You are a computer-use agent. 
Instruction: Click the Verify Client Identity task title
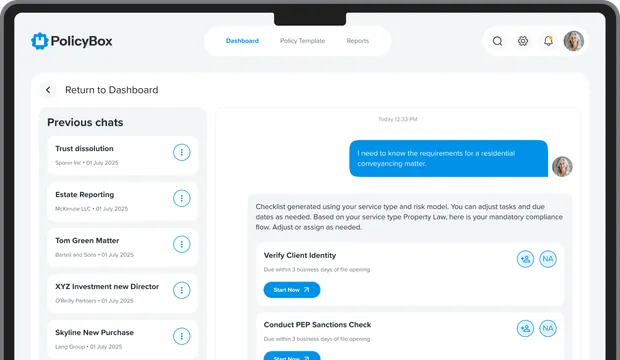coord(300,256)
